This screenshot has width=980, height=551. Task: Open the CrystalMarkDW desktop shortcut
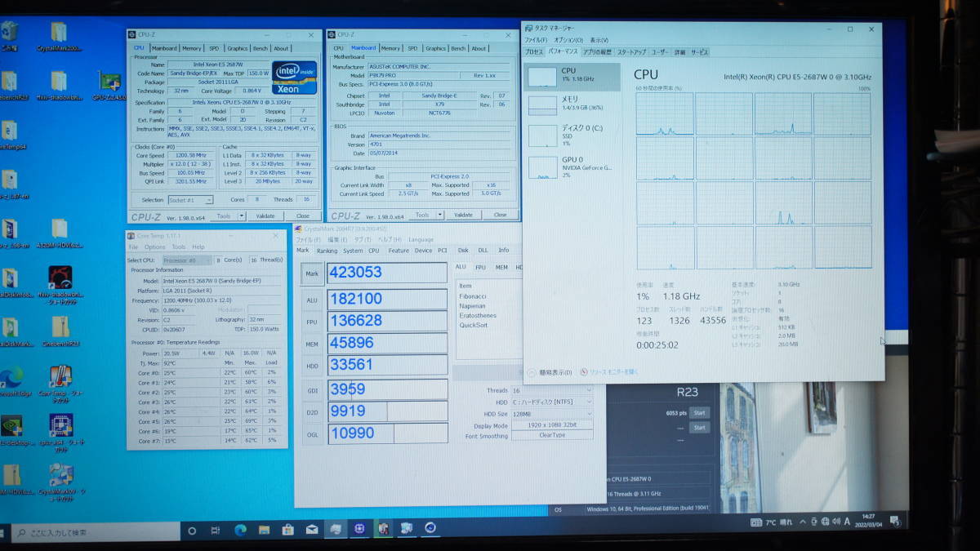[60, 480]
